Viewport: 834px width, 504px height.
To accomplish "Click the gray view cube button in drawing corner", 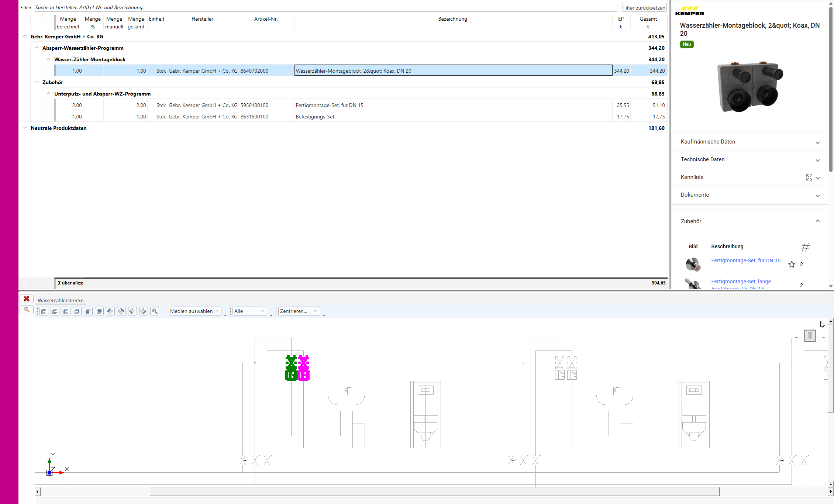I will 810,335.
